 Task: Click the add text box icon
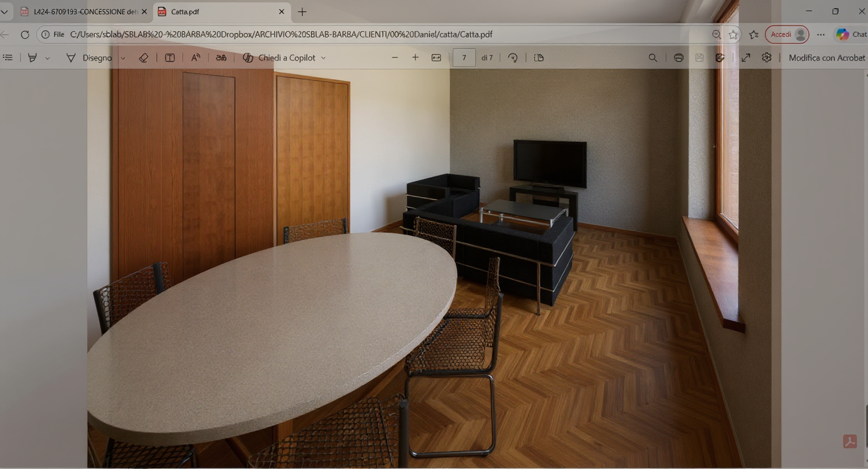tap(170, 57)
